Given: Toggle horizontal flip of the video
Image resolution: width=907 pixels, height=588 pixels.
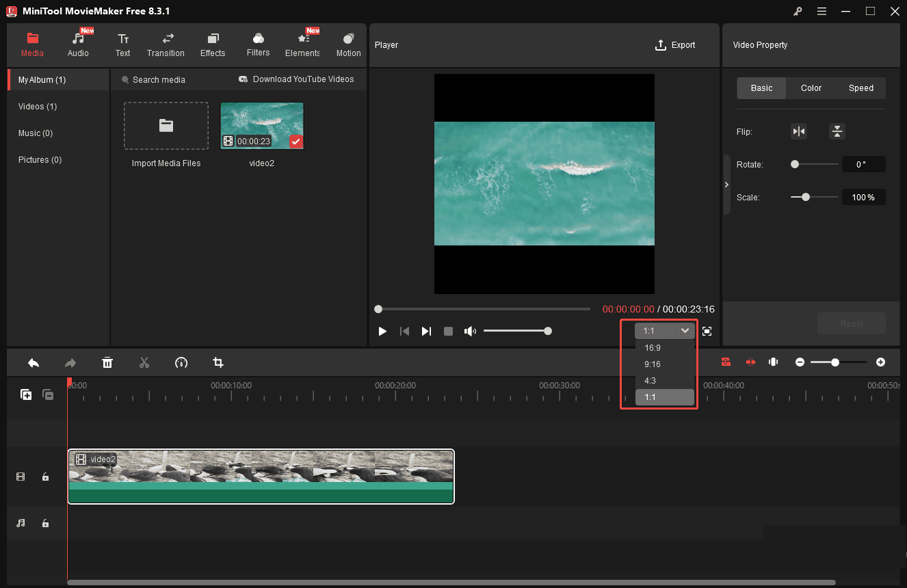Looking at the screenshot, I should pos(799,131).
